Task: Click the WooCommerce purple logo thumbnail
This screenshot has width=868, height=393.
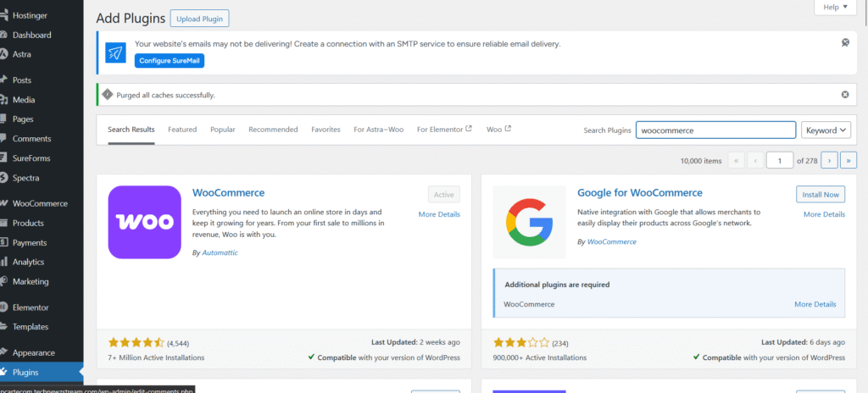Action: point(144,222)
